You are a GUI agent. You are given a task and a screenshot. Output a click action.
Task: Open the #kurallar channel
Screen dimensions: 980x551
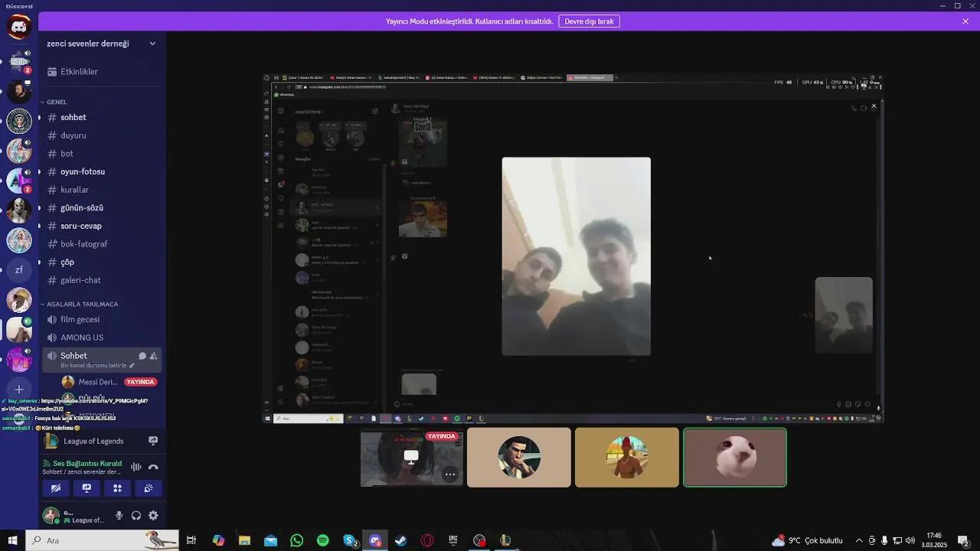tap(102, 190)
